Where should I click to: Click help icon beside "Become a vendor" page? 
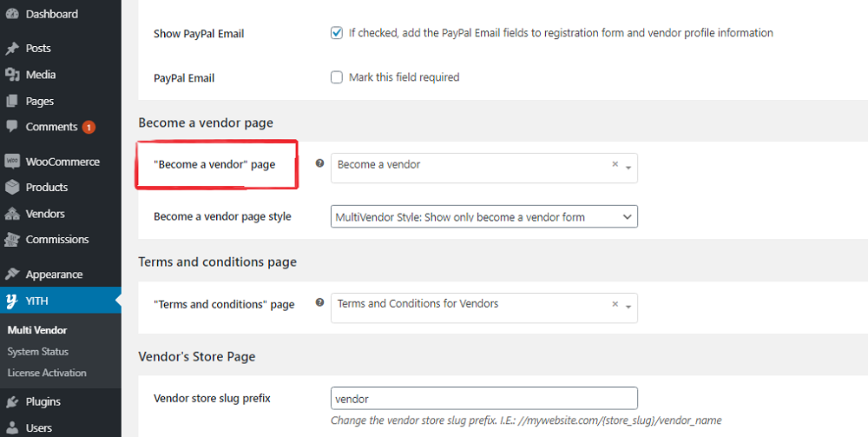click(x=319, y=163)
